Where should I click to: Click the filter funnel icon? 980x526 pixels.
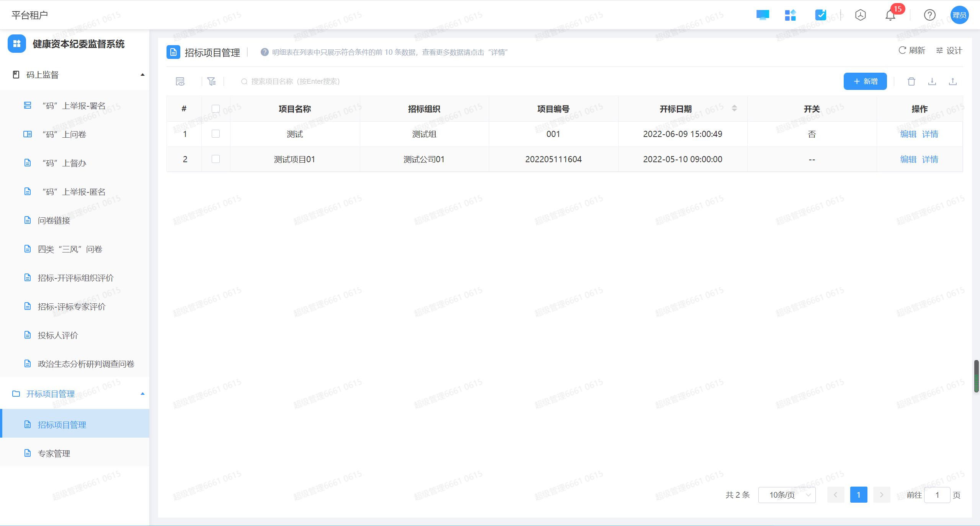click(211, 81)
